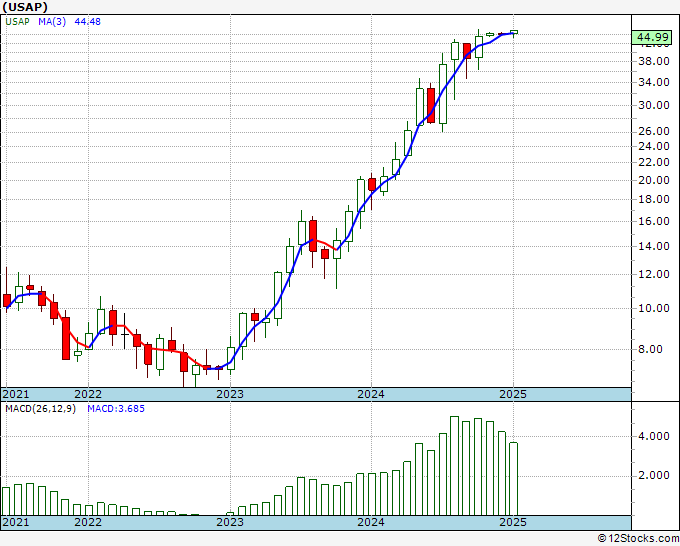
Task: Click the 2022 marker on MACD timeline
Action: point(88,522)
